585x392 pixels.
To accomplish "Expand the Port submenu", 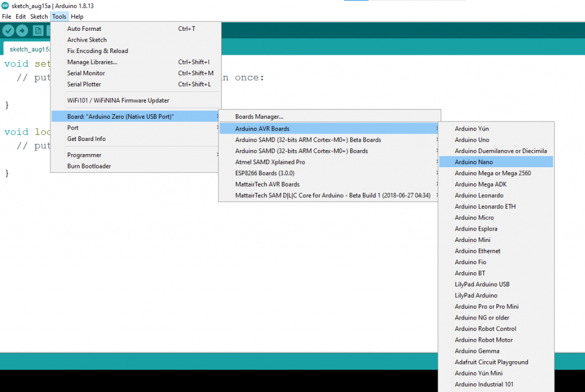I will pos(136,128).
